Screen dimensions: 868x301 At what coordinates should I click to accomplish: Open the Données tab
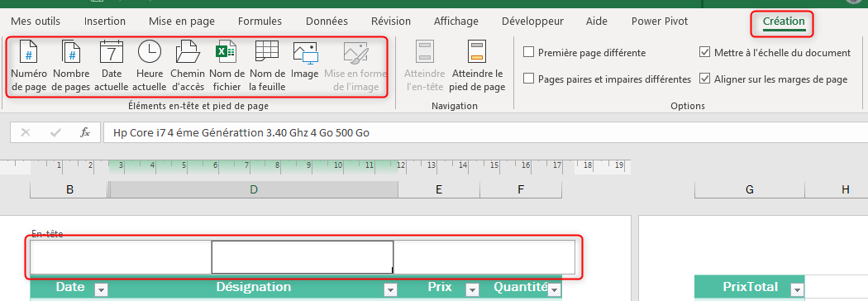point(327,21)
